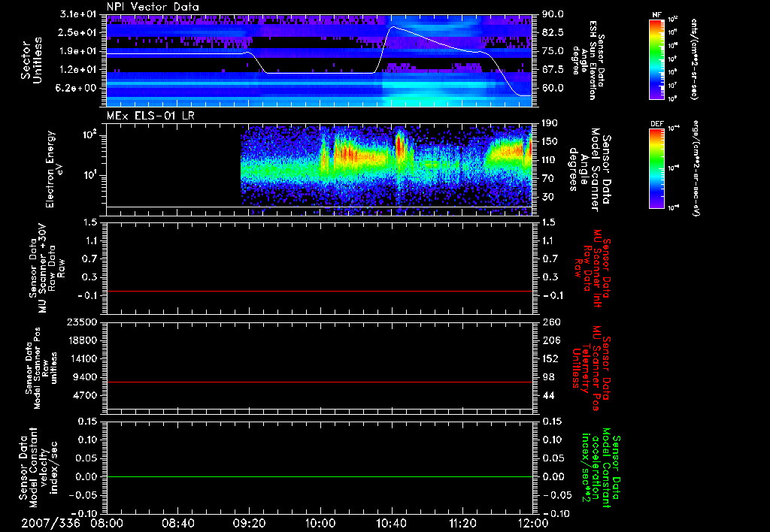The height and width of the screenshot is (532, 770).
Task: Click the '10:00' time axis label
Action: point(320,523)
